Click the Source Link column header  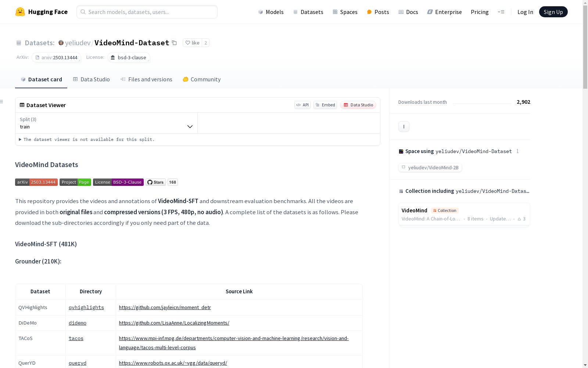pyautogui.click(x=239, y=292)
